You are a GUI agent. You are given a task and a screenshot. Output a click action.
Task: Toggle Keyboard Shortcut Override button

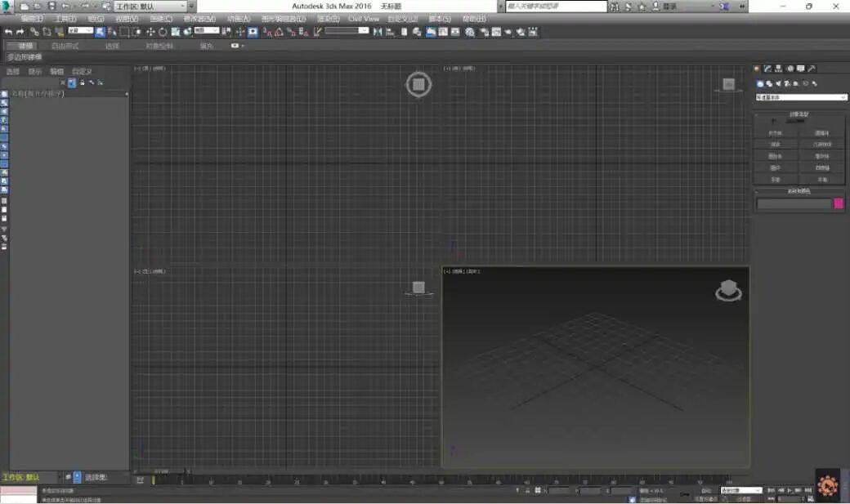pyautogui.click(x=253, y=32)
